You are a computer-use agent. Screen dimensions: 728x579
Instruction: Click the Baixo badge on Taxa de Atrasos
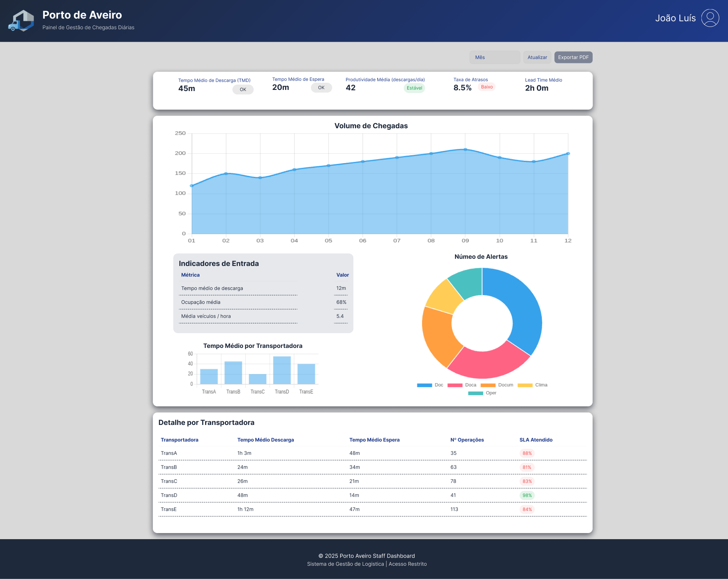click(x=487, y=87)
